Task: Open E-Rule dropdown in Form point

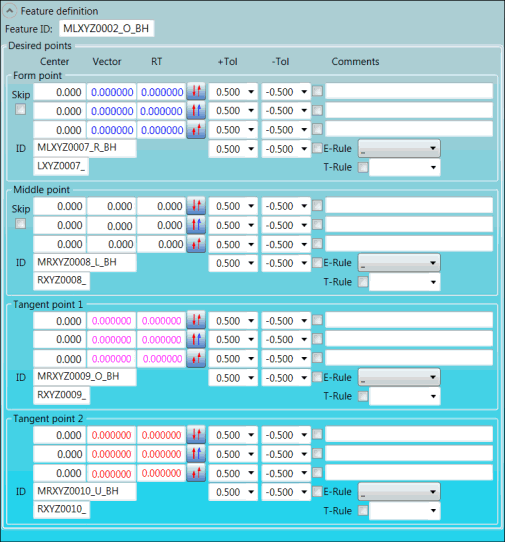Action: pyautogui.click(x=399, y=148)
